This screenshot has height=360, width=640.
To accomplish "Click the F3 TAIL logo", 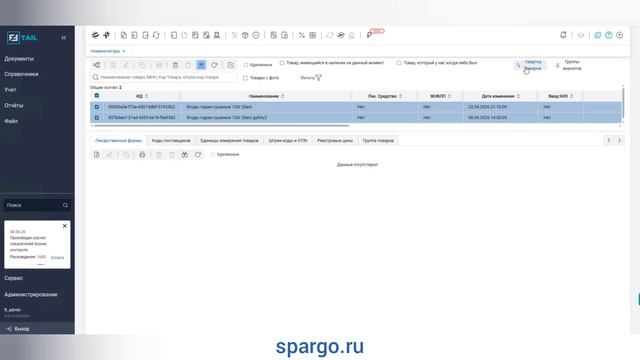I will (22, 38).
